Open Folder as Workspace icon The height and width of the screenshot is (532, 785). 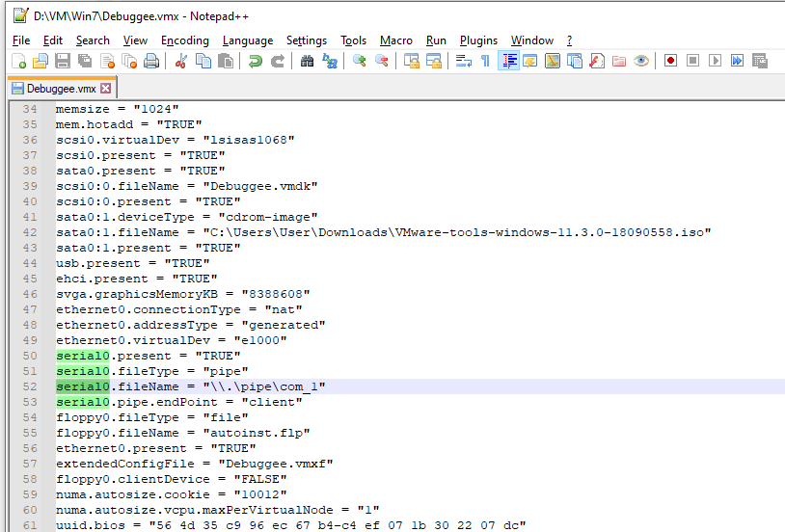pos(619,61)
